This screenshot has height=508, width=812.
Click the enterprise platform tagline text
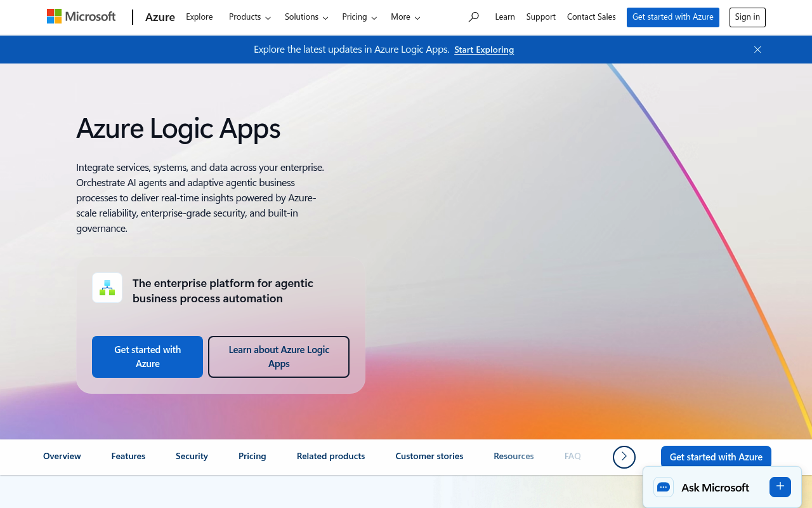coord(223,290)
